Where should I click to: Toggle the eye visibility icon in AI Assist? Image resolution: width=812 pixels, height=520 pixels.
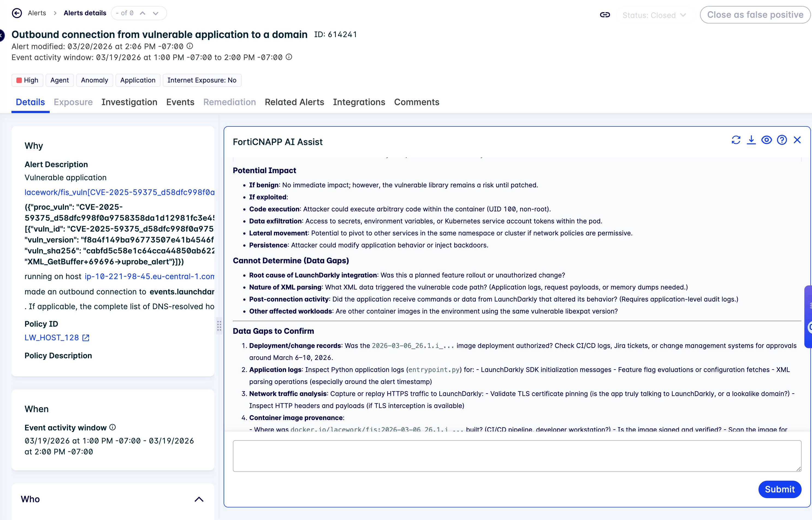coord(766,140)
